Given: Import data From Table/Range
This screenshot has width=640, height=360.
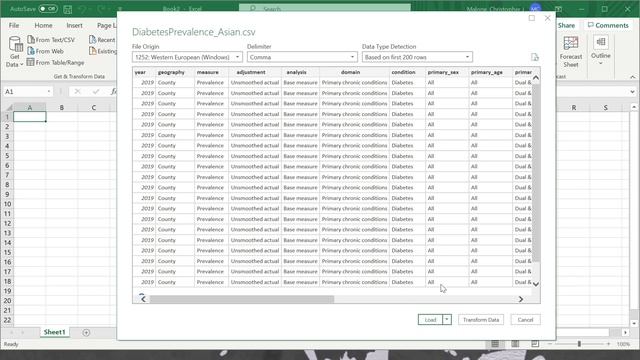Looking at the screenshot, I should click(56, 62).
